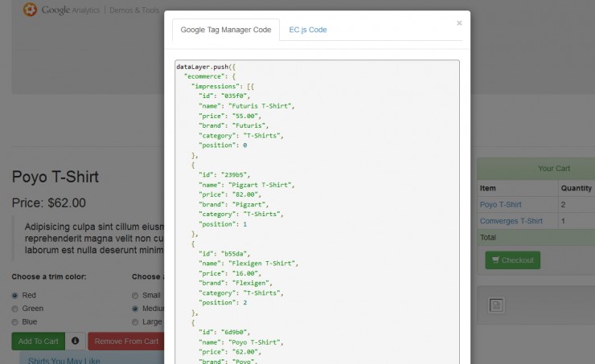Click the "brand": "Flexigen" code line

point(236,283)
